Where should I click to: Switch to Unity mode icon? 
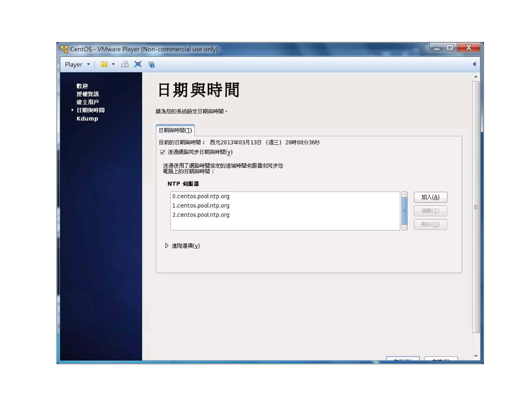pyautogui.click(x=151, y=64)
